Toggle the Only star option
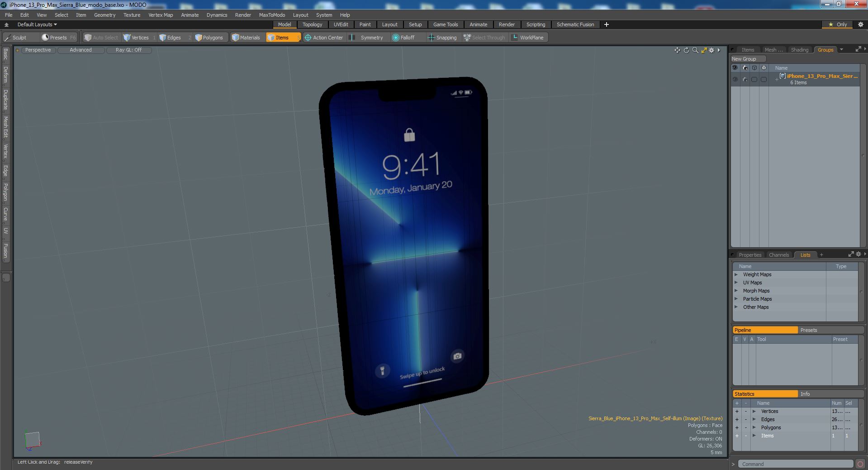 tap(837, 24)
